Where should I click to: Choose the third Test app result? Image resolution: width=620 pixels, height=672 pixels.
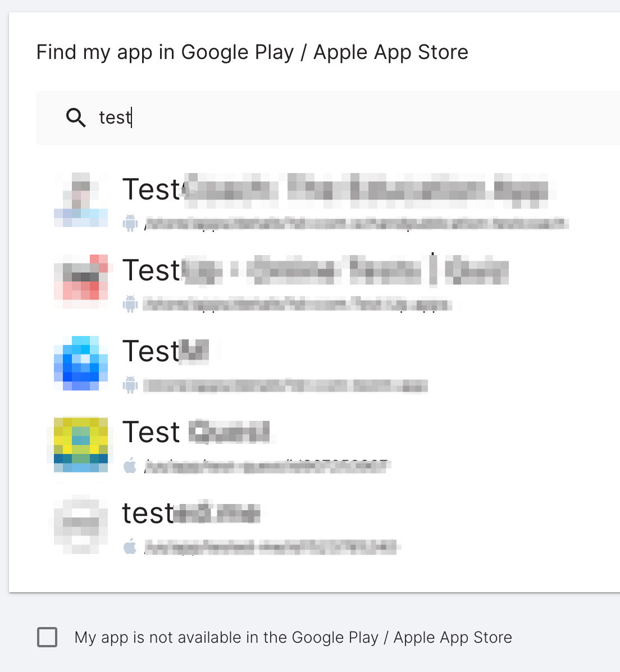pos(166,351)
